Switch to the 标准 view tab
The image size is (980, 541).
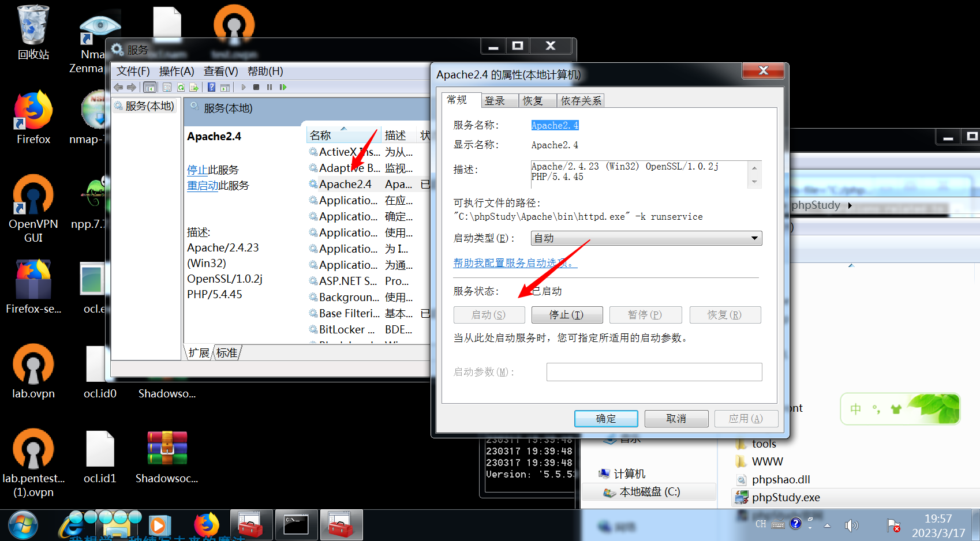227,353
